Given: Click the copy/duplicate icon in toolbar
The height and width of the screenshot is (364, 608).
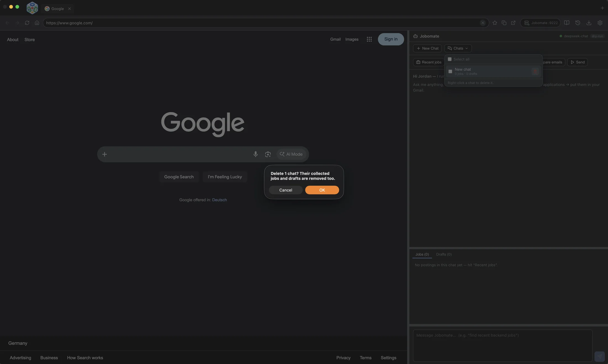Looking at the screenshot, I should (x=504, y=23).
